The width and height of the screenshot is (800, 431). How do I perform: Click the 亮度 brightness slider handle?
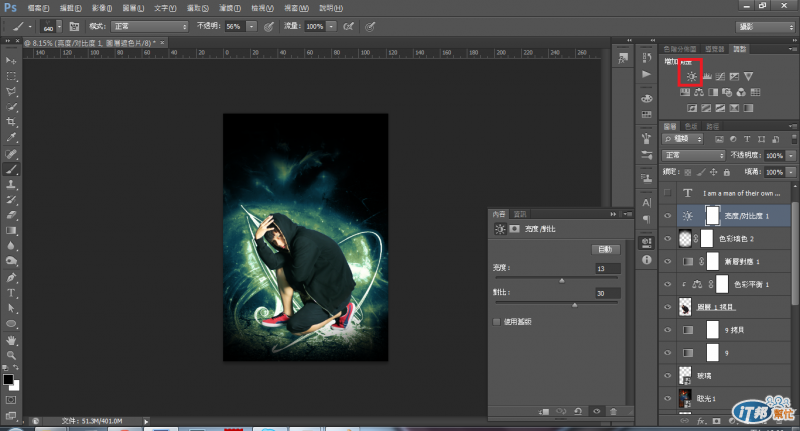pyautogui.click(x=561, y=280)
